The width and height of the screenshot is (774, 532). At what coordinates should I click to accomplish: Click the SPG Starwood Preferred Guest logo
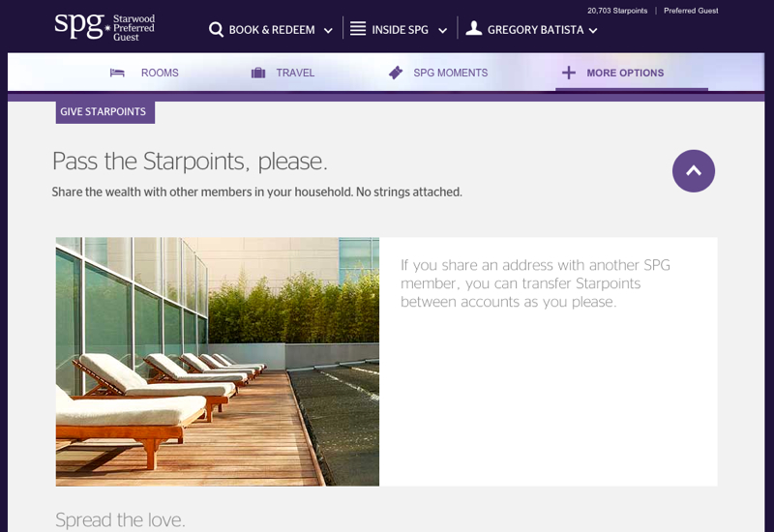104,27
